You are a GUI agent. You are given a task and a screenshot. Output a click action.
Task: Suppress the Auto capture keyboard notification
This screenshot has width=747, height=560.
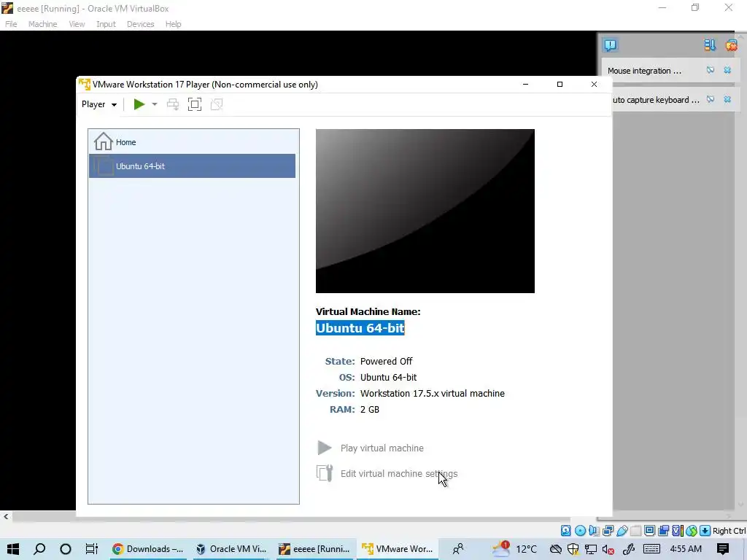(x=711, y=99)
